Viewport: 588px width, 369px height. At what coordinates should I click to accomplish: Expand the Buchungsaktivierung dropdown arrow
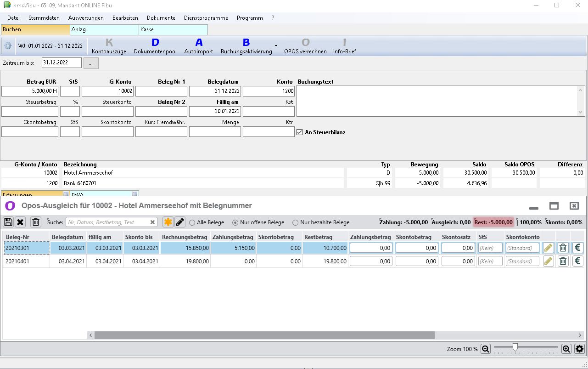pyautogui.click(x=276, y=46)
